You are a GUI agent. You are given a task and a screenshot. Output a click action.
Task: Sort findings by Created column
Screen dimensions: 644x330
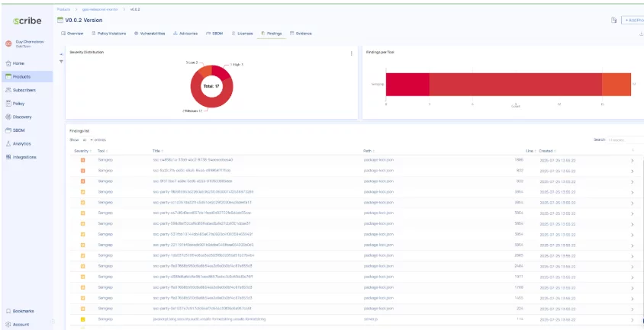[547, 151]
